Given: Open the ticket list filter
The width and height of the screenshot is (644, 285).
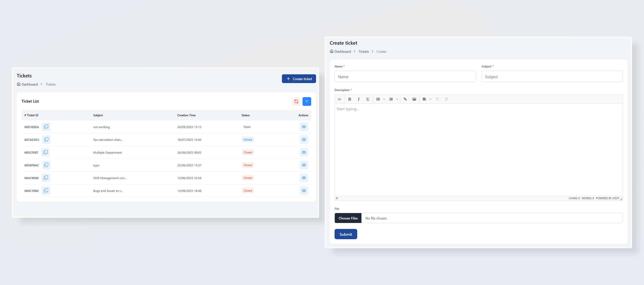Looking at the screenshot, I should tap(307, 101).
